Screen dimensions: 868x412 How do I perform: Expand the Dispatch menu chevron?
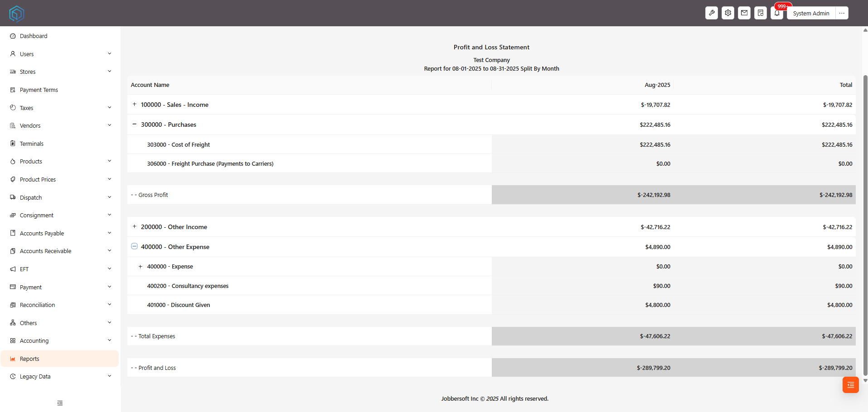(109, 197)
